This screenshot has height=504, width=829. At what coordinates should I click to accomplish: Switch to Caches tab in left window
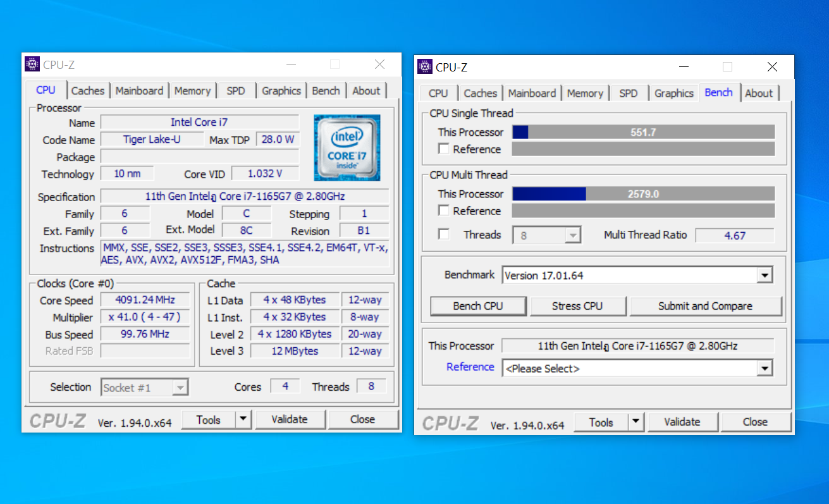tap(88, 90)
